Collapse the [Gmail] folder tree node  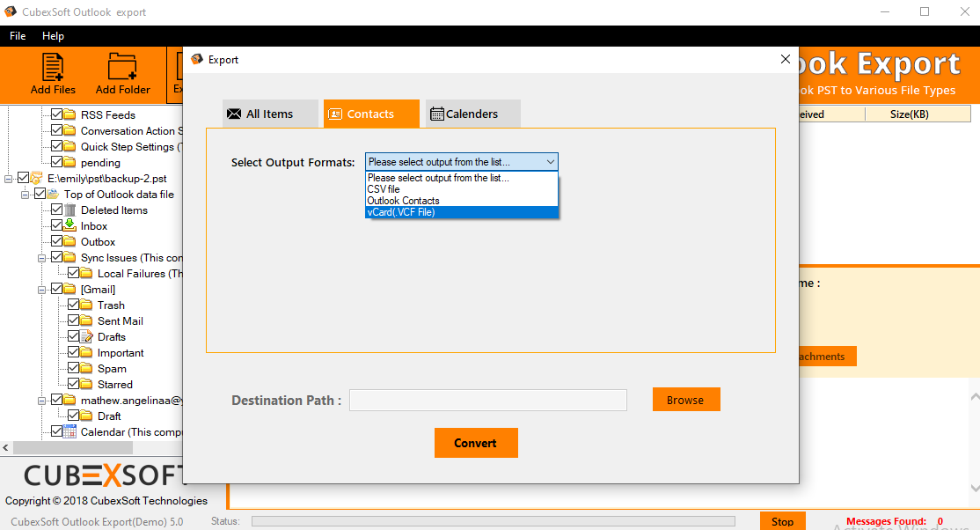click(x=41, y=290)
